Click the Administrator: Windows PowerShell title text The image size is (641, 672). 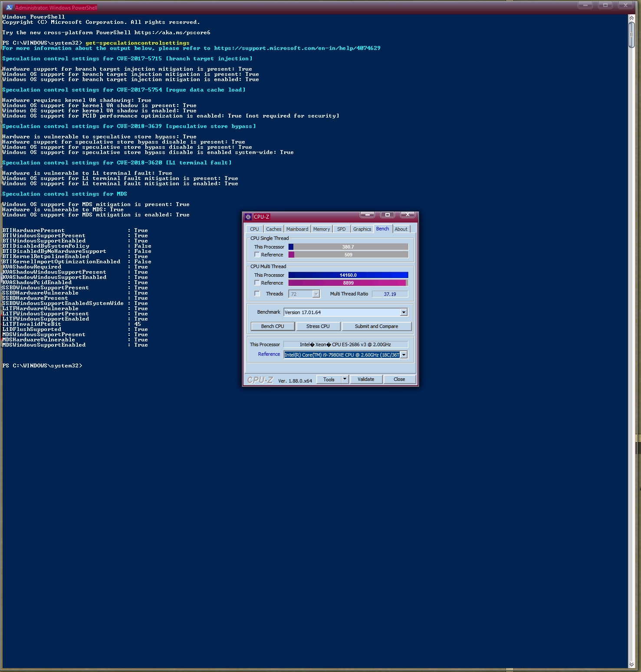pyautogui.click(x=56, y=7)
